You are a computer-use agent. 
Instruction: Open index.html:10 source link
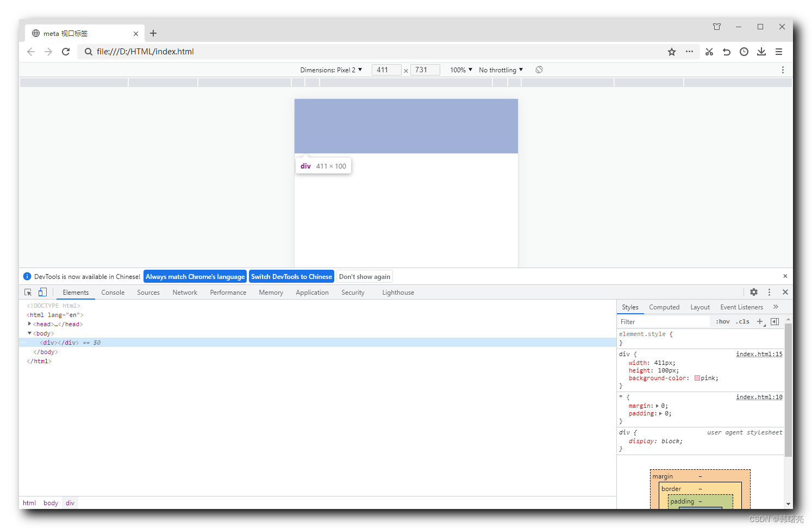click(x=759, y=397)
